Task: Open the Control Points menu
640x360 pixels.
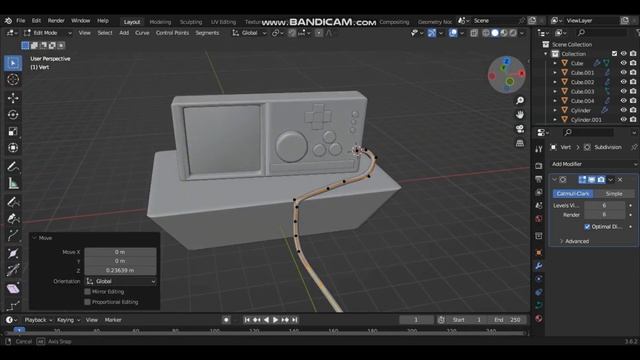Action: pos(172,33)
